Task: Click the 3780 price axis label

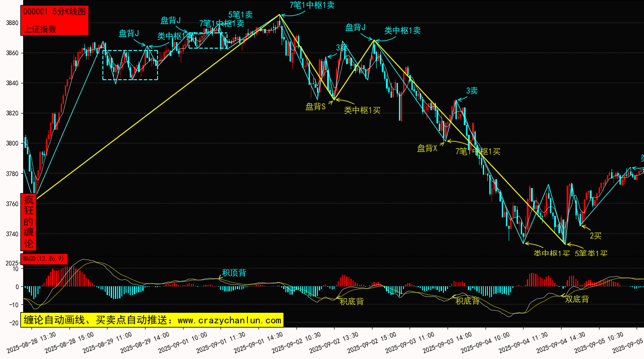Action: 12,174
